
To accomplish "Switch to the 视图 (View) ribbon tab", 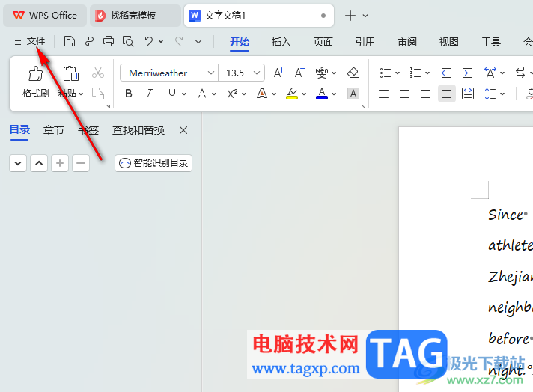I will click(449, 42).
